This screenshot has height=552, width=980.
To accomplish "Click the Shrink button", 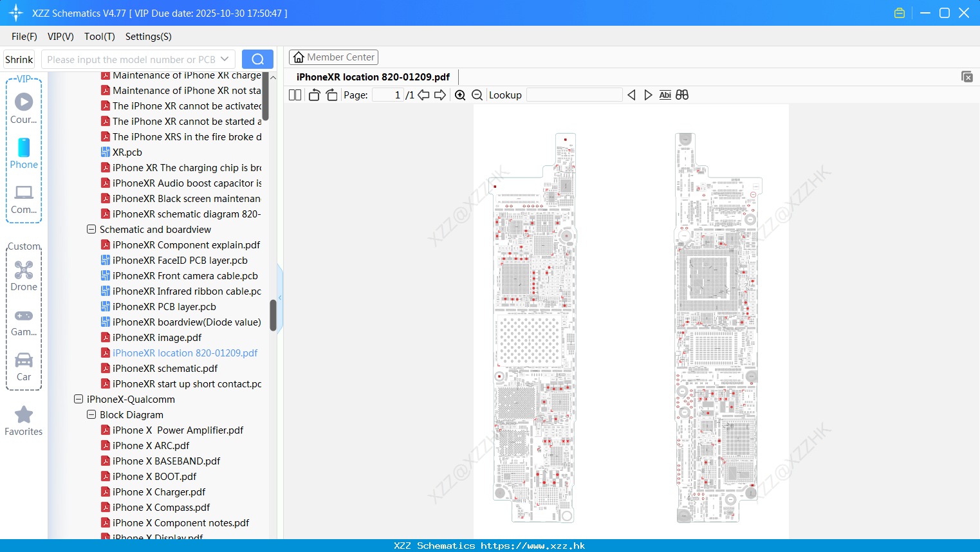I will point(19,59).
